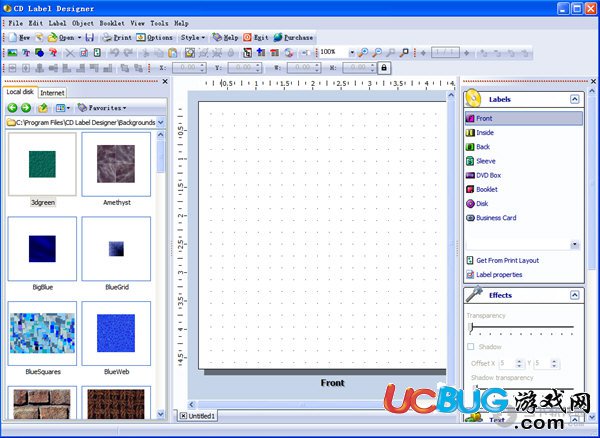Collapse the Labels panel
Viewport: 600px width, 438px height.
[575, 99]
